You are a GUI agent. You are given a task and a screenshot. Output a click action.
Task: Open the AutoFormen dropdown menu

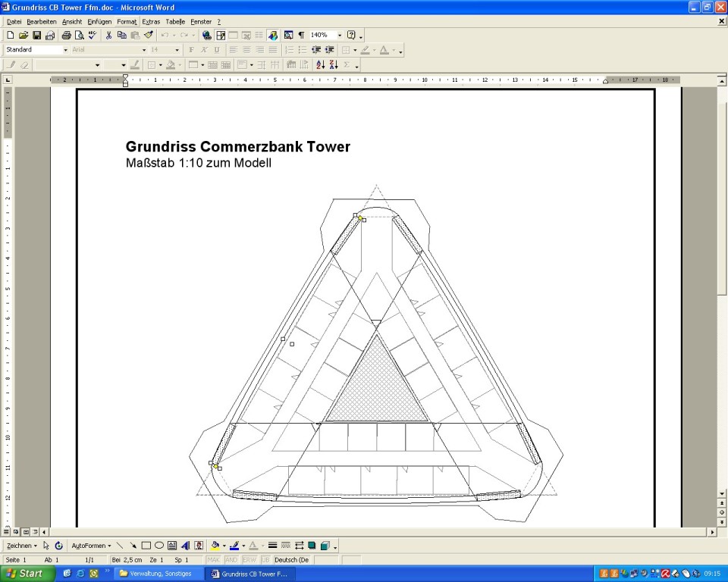pyautogui.click(x=91, y=546)
